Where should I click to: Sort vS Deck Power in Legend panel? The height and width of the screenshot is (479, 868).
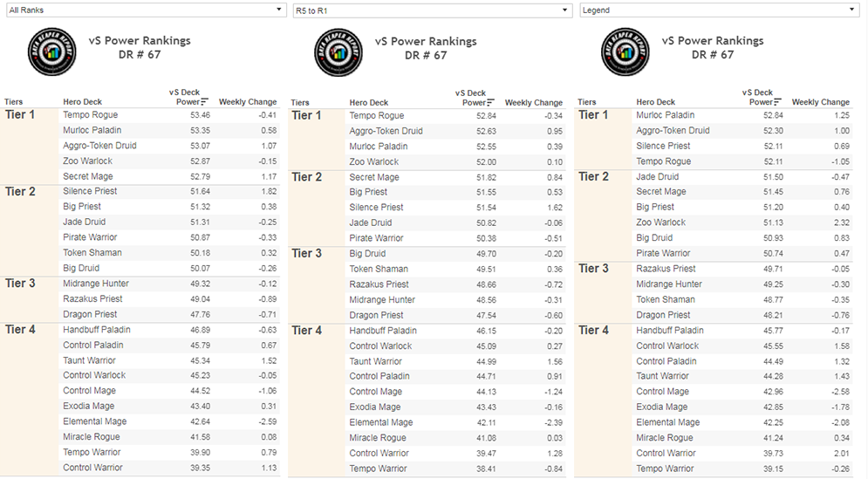pos(778,102)
